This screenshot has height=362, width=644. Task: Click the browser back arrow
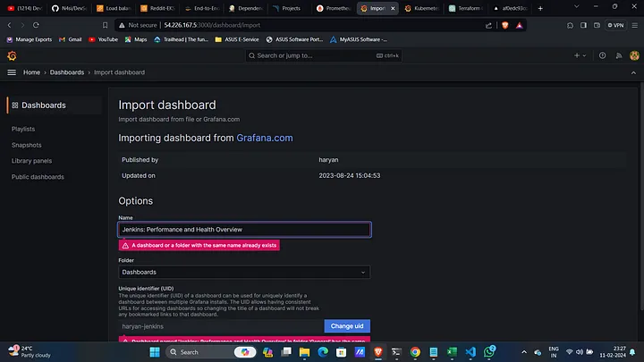9,25
